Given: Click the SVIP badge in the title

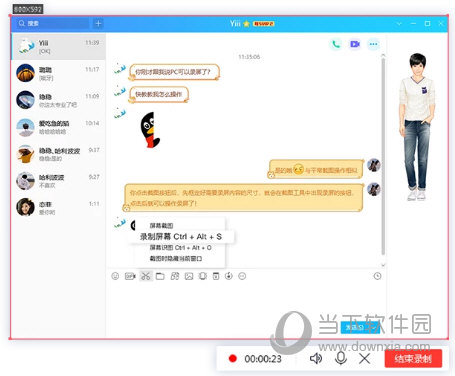Looking at the screenshot, I should click(263, 24).
